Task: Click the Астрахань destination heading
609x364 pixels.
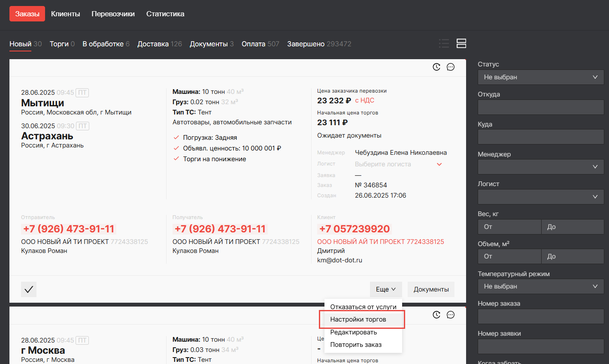Action: point(47,136)
